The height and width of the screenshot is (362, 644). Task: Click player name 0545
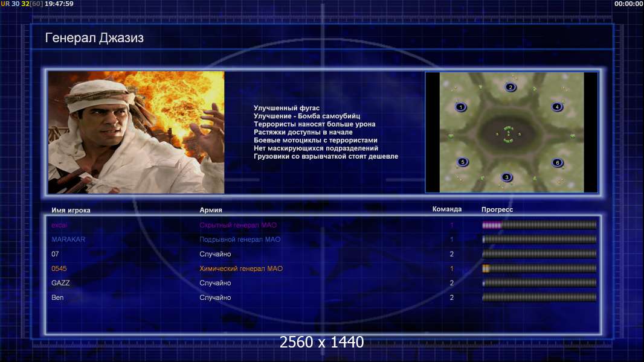[x=59, y=268]
